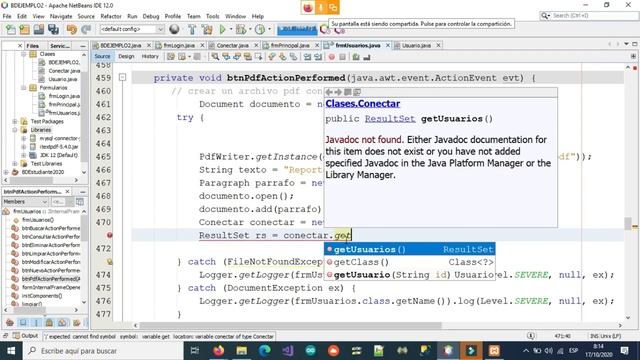Viewport: 640px width, 360px height.
Task: Open the Profile Project dropdown arrow
Action: coord(269,29)
